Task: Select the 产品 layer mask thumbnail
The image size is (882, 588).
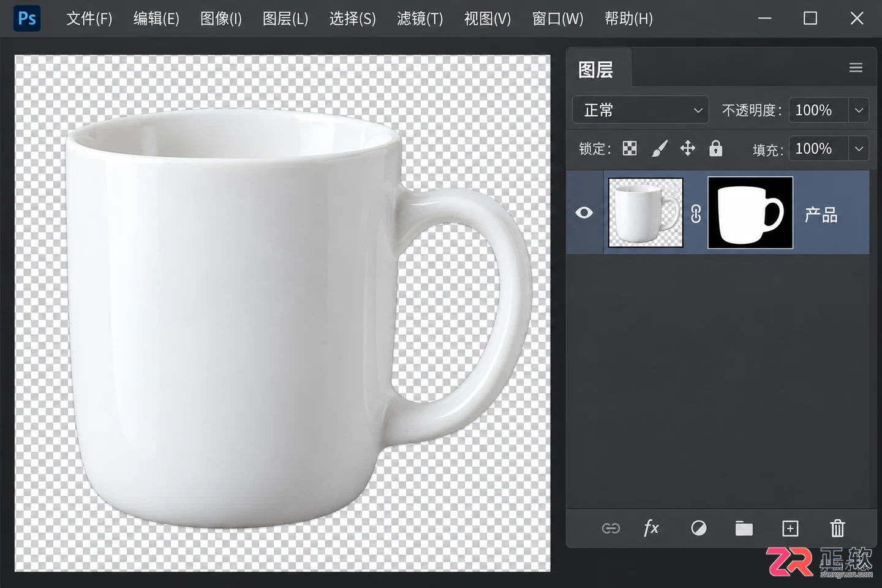Action: (750, 213)
